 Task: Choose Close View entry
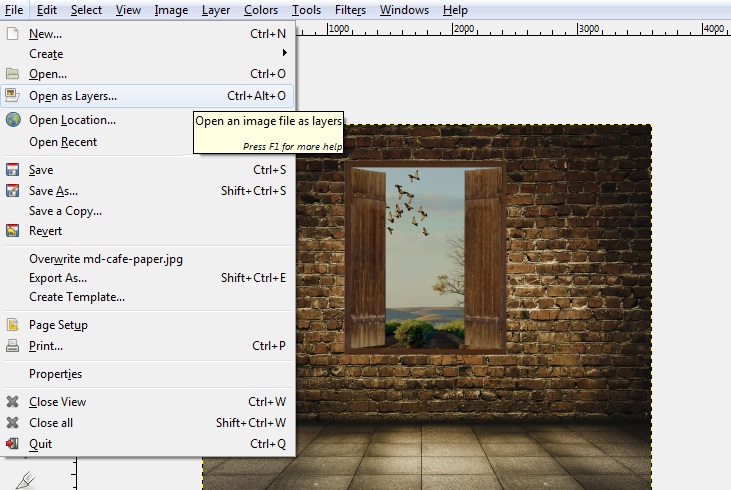pos(147,401)
